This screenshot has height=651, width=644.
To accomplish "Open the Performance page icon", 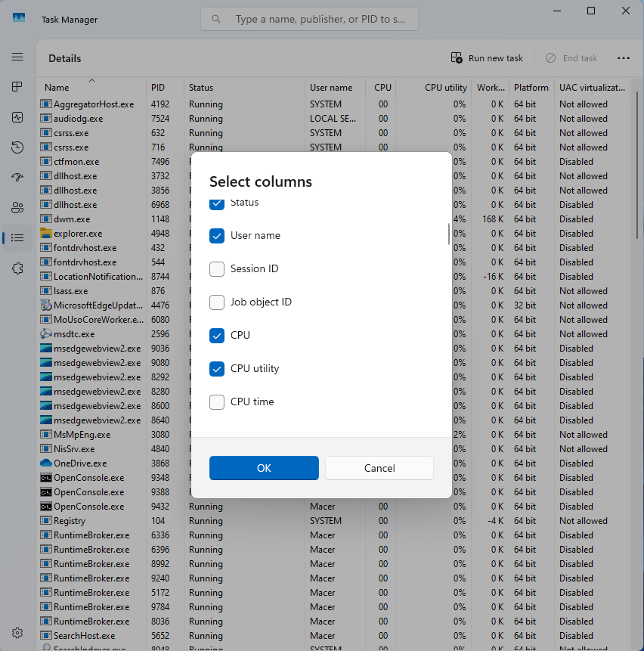I will (17, 117).
